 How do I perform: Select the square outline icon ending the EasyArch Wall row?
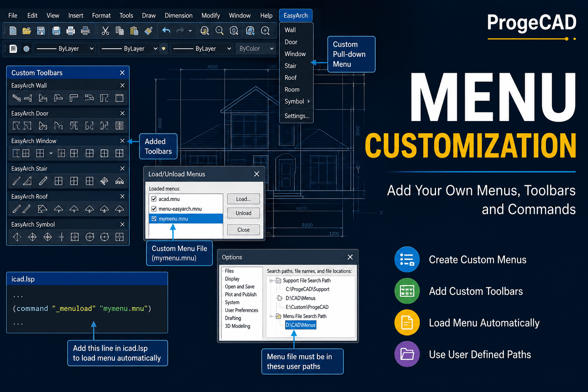(119, 98)
